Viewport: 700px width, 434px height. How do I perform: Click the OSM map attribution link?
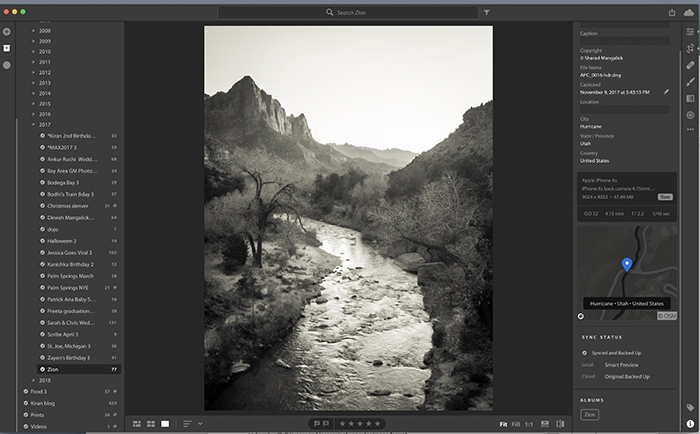click(667, 316)
